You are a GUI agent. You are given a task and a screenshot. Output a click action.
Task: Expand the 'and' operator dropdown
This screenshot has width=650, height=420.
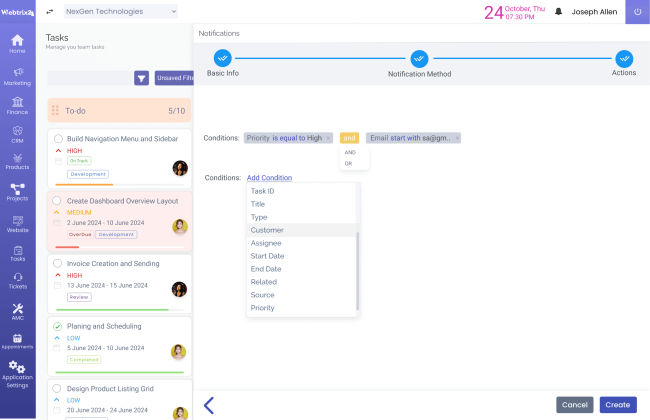click(x=349, y=138)
